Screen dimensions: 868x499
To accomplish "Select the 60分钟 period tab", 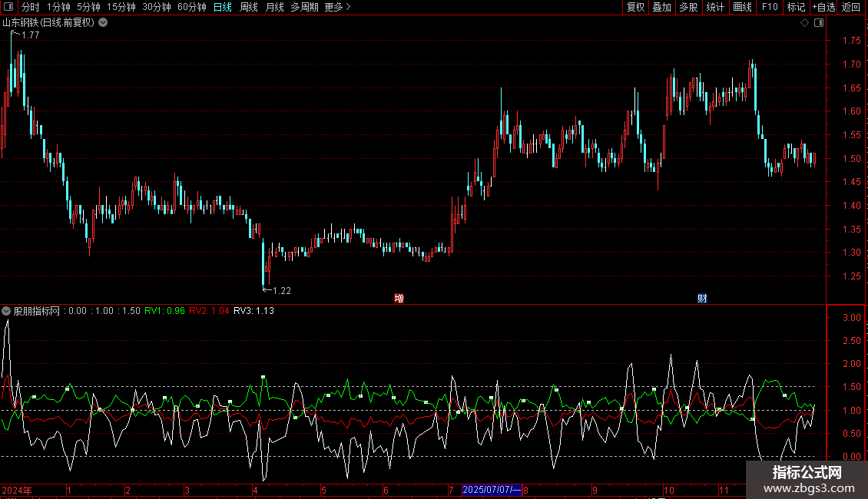I will (x=191, y=7).
